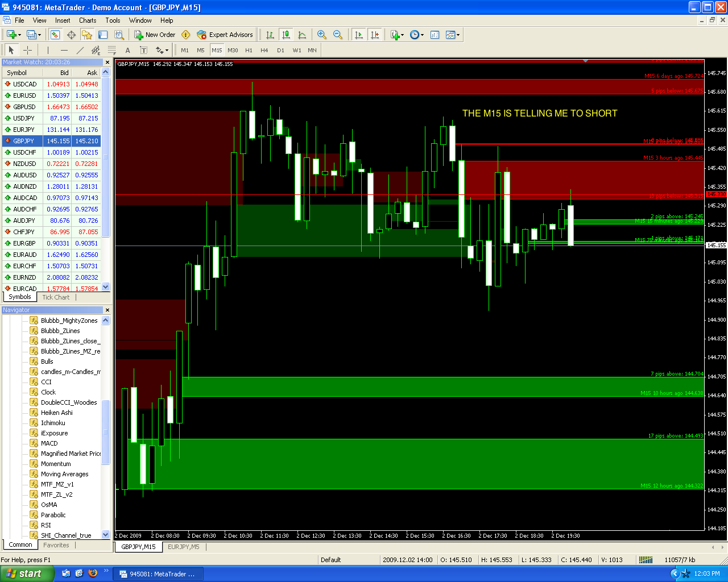The height and width of the screenshot is (582, 728).
Task: Toggle the Market Watch window icon
Action: (55, 35)
